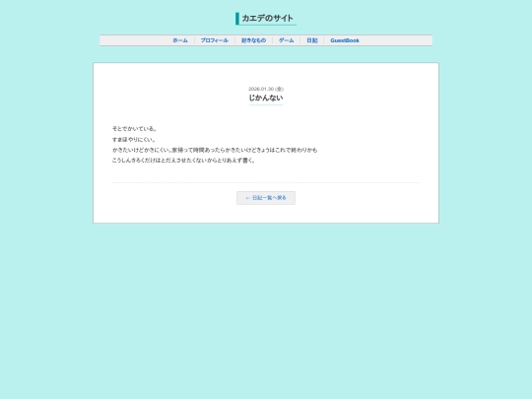Click the line starting かきたいけどかきにくい
The width and height of the screenshot is (532, 399).
215,150
